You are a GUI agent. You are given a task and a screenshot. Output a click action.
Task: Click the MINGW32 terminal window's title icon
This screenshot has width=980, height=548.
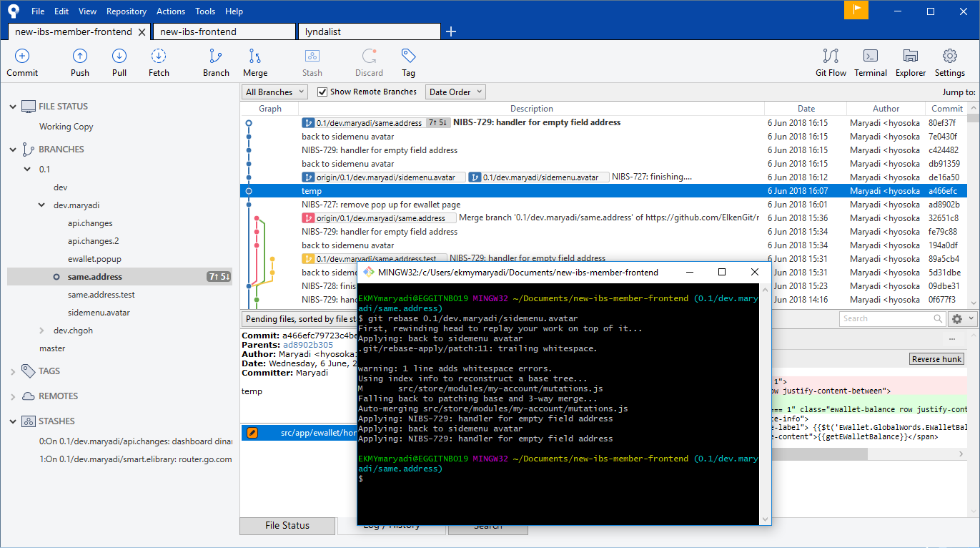coord(369,272)
